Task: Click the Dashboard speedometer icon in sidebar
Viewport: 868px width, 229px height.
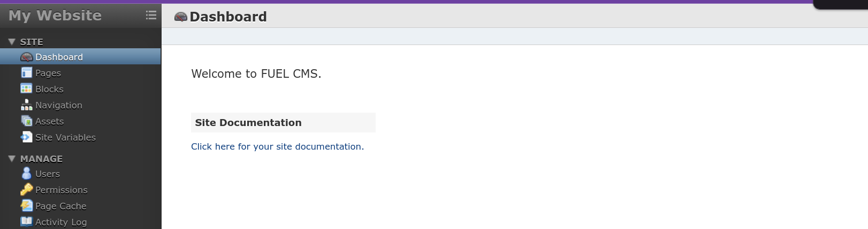Action: [26, 57]
